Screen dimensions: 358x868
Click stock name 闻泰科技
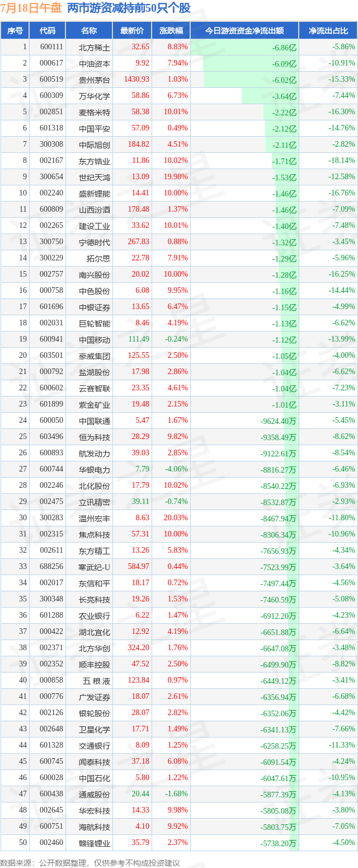tap(95, 762)
